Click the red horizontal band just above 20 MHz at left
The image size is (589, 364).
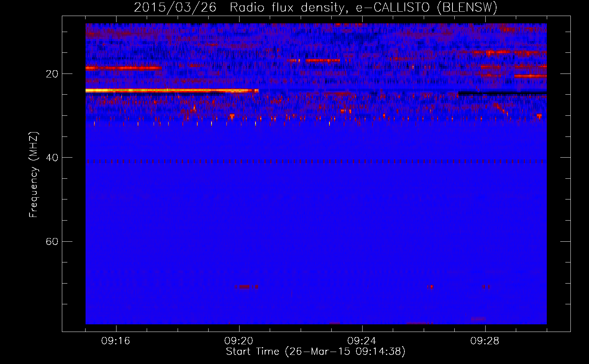click(124, 68)
